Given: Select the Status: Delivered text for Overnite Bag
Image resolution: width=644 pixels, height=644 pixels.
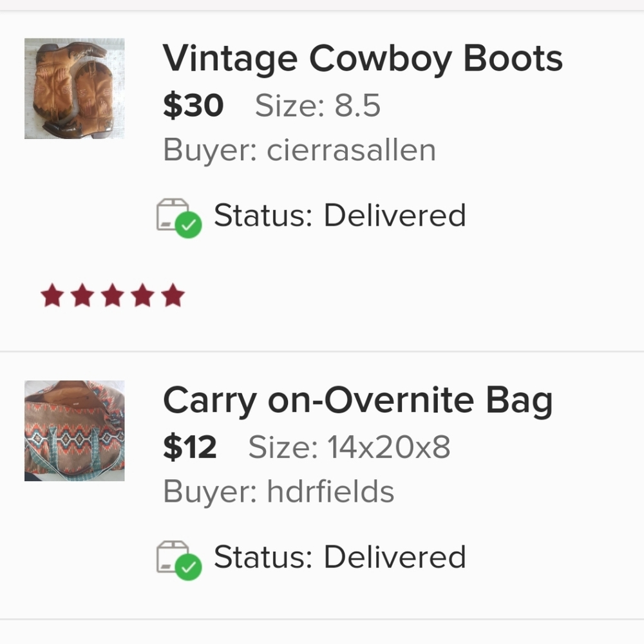Looking at the screenshot, I should pyautogui.click(x=339, y=557).
